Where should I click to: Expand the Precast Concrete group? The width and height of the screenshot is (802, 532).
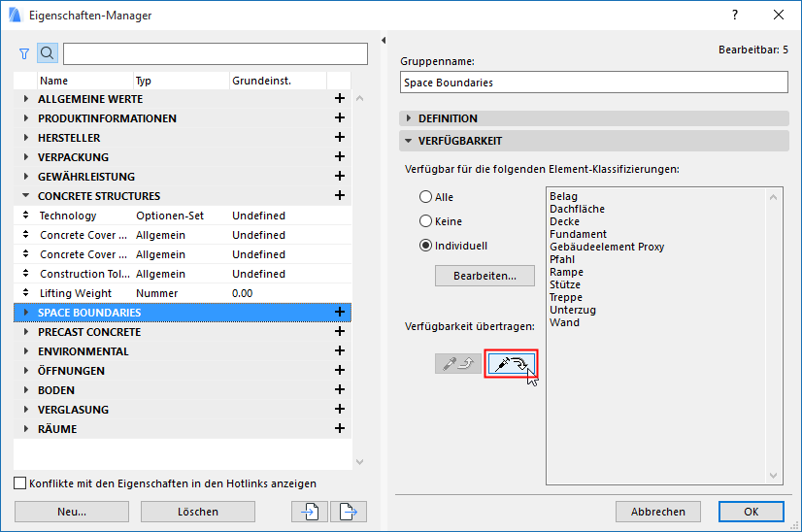pos(26,332)
